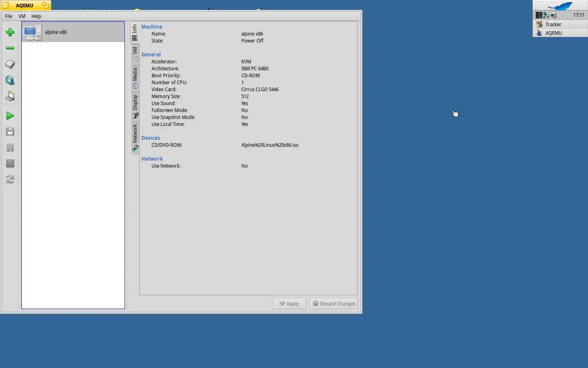588x368 pixels.
Task: Click the 'KVM' accelerator value
Action: [246, 62]
